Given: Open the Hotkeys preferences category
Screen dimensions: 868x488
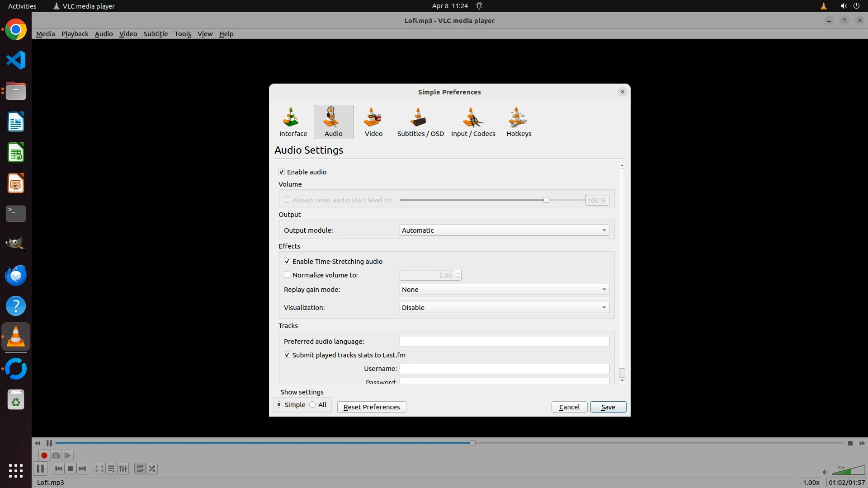Looking at the screenshot, I should (519, 122).
